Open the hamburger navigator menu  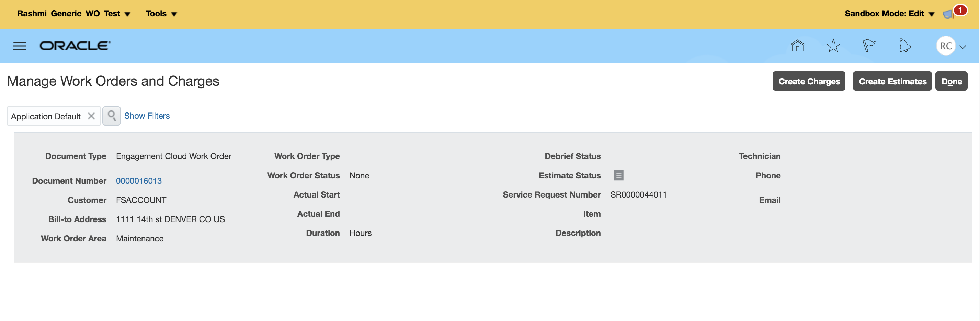click(x=20, y=46)
